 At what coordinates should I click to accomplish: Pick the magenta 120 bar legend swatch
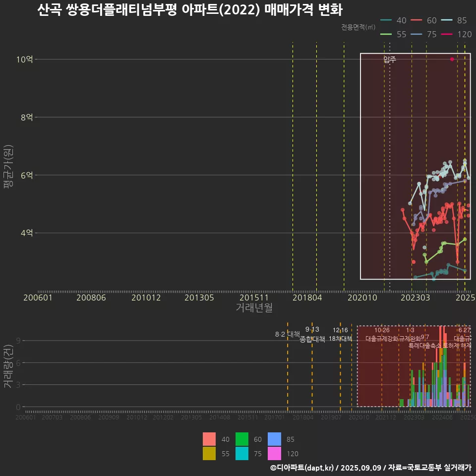point(275,453)
